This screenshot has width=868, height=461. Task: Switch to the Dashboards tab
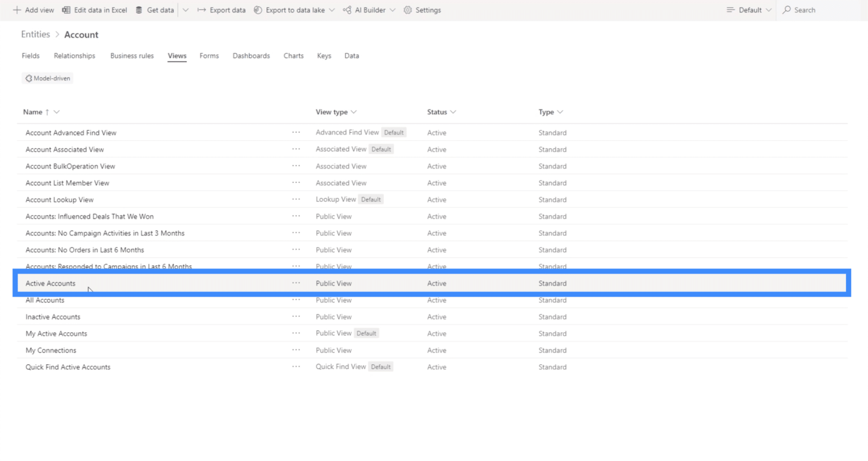251,56
